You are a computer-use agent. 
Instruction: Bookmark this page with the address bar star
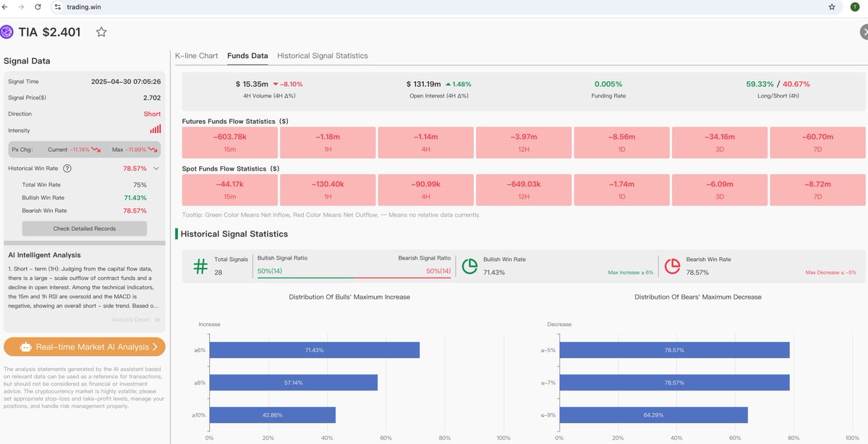[x=832, y=7]
